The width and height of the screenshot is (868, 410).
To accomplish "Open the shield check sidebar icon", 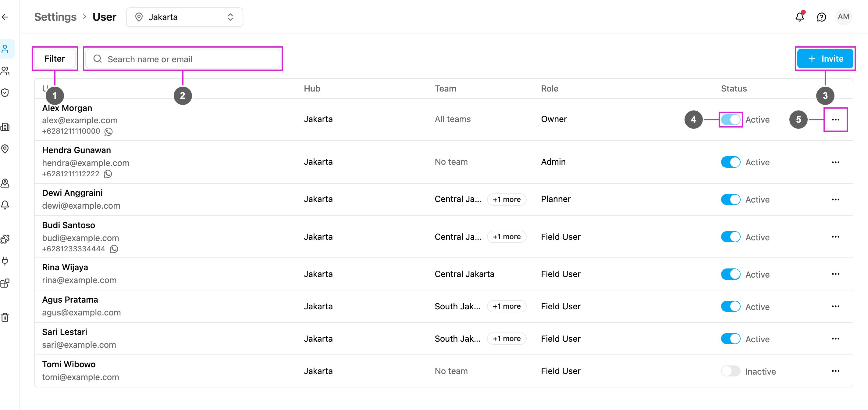I will pos(5,93).
